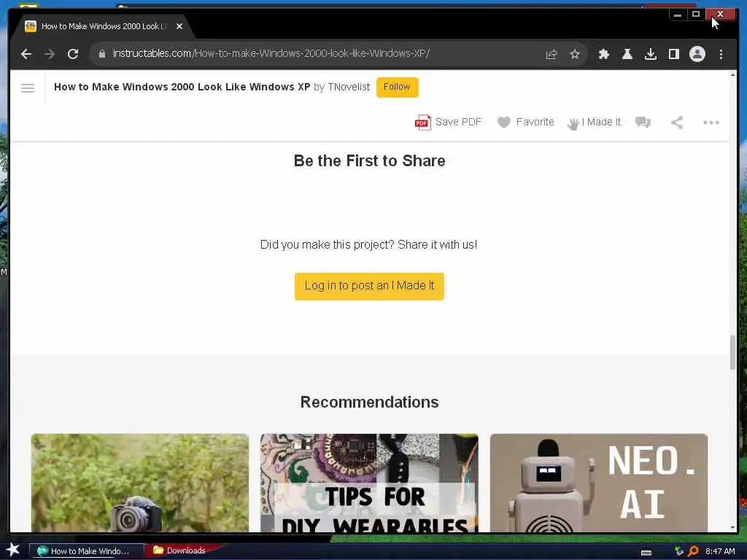Click the Recommendations heading
The image size is (747, 560).
click(369, 402)
